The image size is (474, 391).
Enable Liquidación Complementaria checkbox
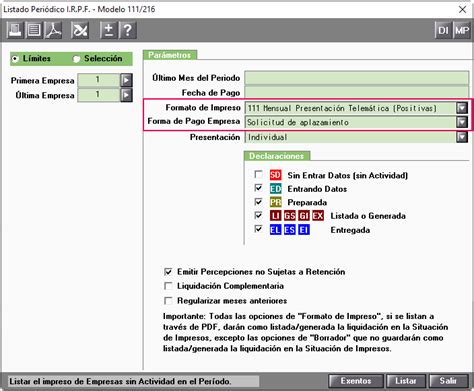pyautogui.click(x=168, y=286)
